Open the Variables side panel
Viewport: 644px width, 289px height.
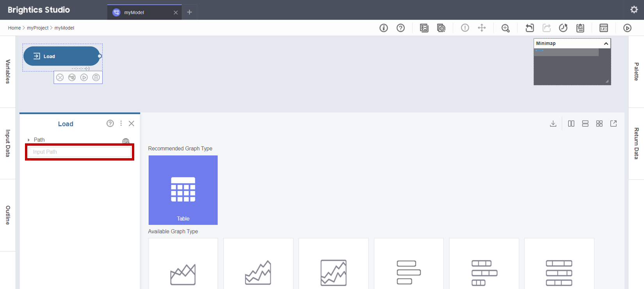8,71
